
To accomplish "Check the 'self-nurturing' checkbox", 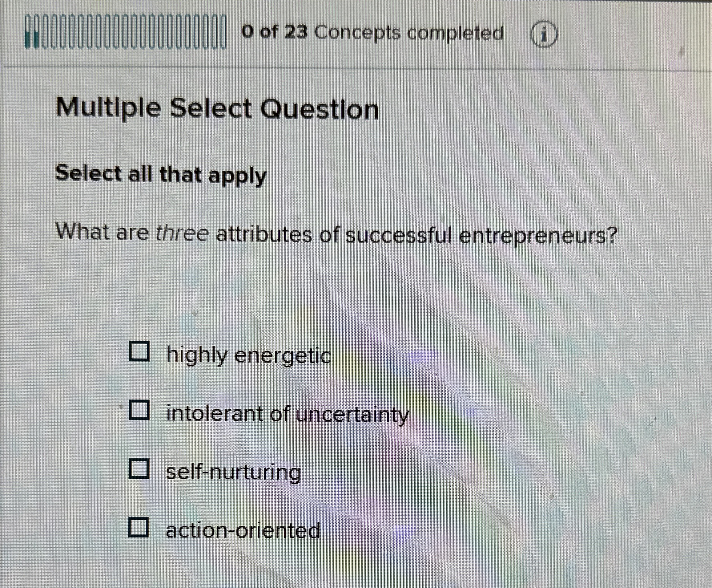I will (140, 469).
